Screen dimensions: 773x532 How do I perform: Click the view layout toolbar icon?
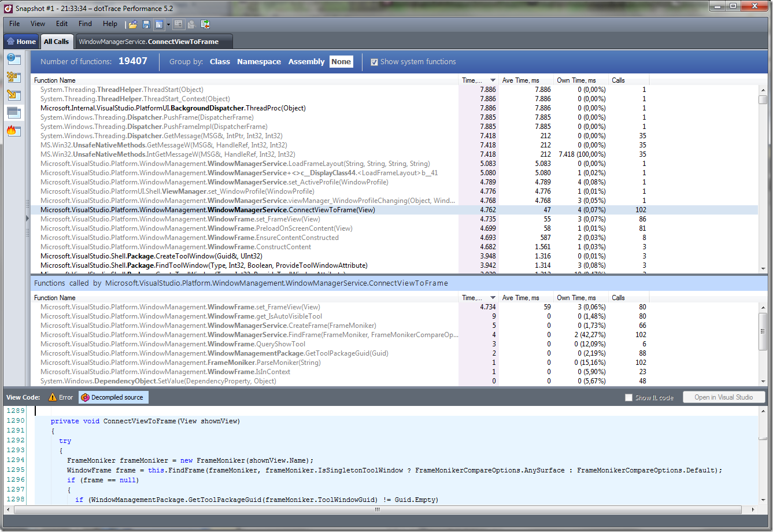[x=159, y=24]
